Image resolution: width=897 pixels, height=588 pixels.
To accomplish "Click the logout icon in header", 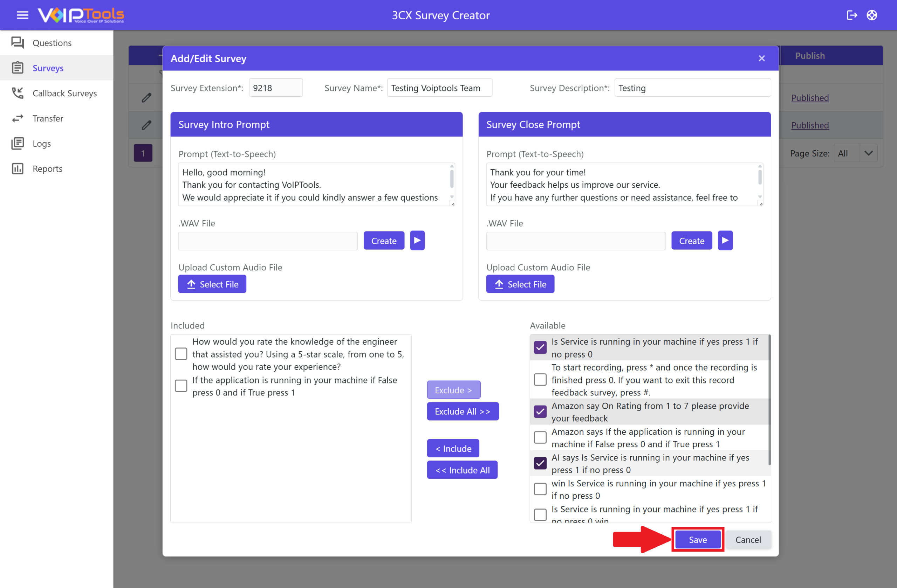I will click(x=852, y=15).
